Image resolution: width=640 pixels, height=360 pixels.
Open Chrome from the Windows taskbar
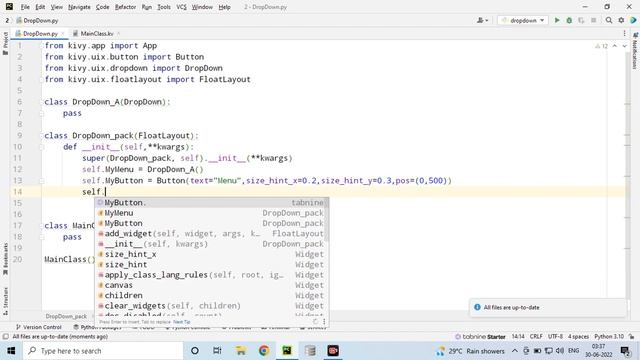click(x=264, y=351)
